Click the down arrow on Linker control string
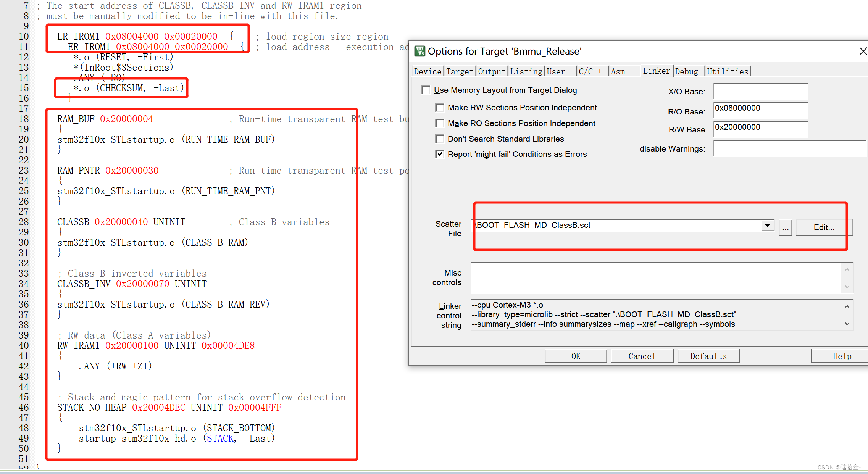 tap(847, 324)
